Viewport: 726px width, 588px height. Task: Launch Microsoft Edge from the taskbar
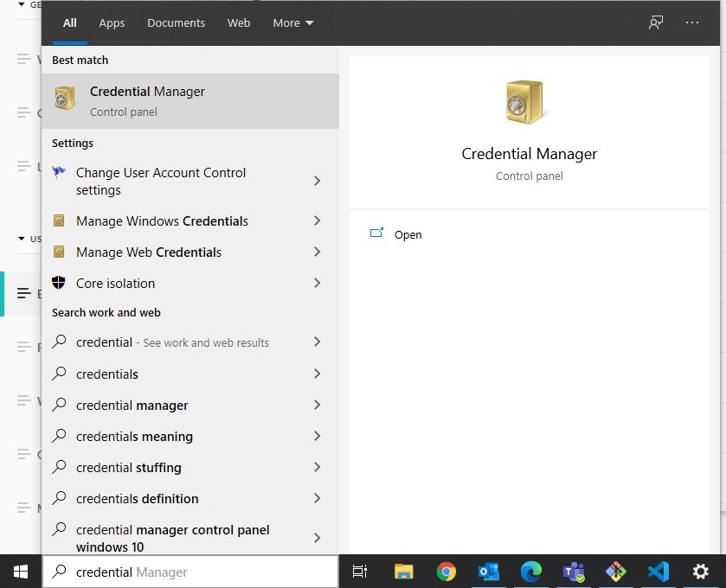pyautogui.click(x=531, y=572)
